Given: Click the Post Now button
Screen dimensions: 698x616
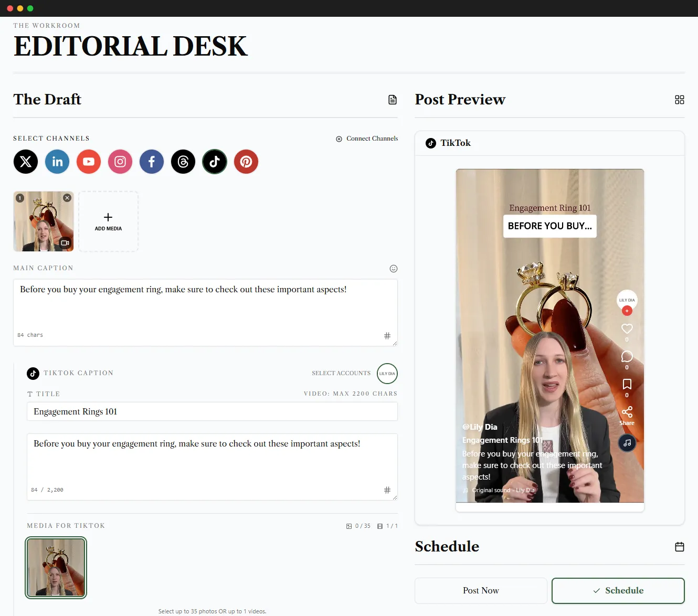Looking at the screenshot, I should pyautogui.click(x=480, y=590).
